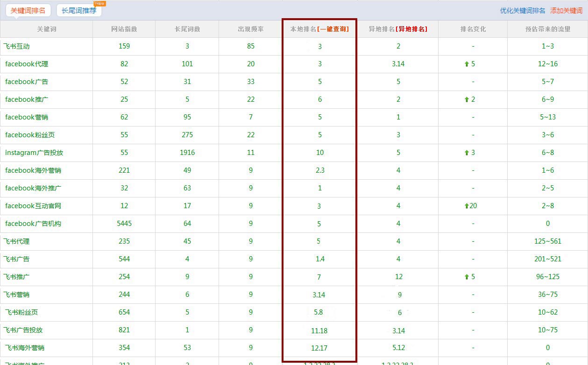Click the remote rank value 5.12
This screenshot has height=365, width=588.
click(x=398, y=348)
